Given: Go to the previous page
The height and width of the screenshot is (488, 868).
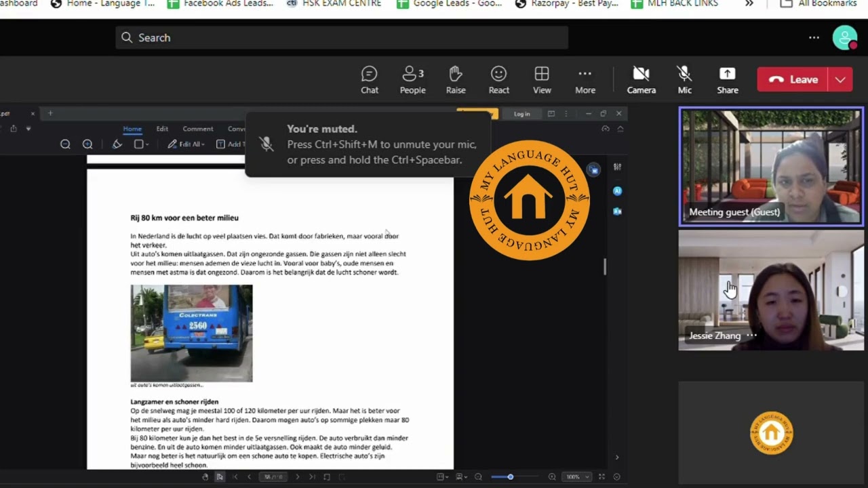Looking at the screenshot, I should pos(249,477).
